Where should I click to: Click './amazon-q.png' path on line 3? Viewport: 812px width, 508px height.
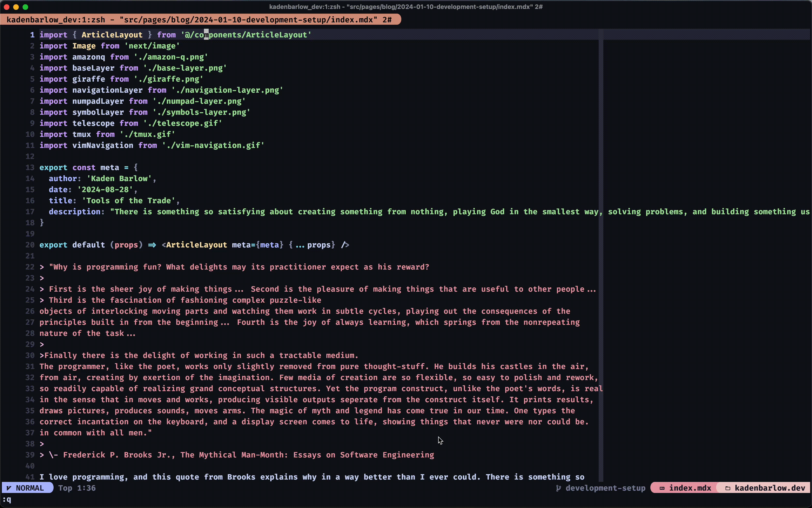coord(171,57)
